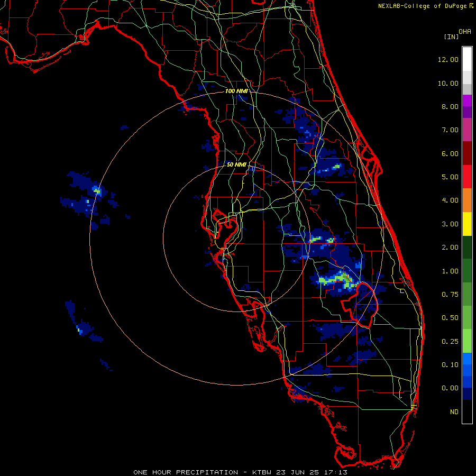Click the 50 NMI range ring label
This screenshot has height=476, width=476.
pyautogui.click(x=236, y=164)
